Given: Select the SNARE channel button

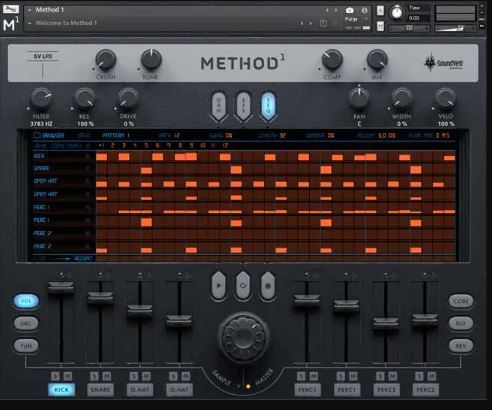Looking at the screenshot, I should pos(100,390).
